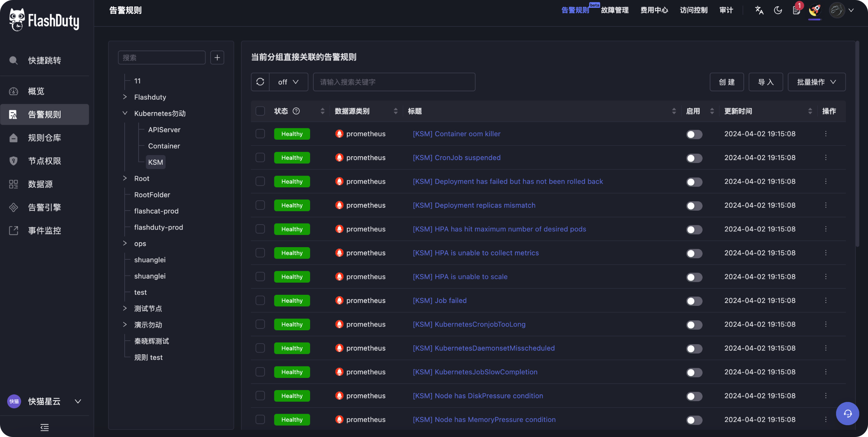Select the flashcat-prod tree item

[156, 211]
